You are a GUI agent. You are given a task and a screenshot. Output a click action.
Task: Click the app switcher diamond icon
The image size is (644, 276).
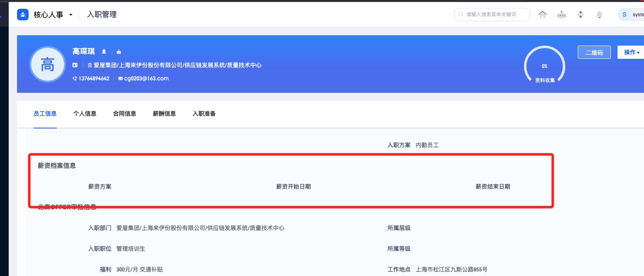tap(581, 14)
